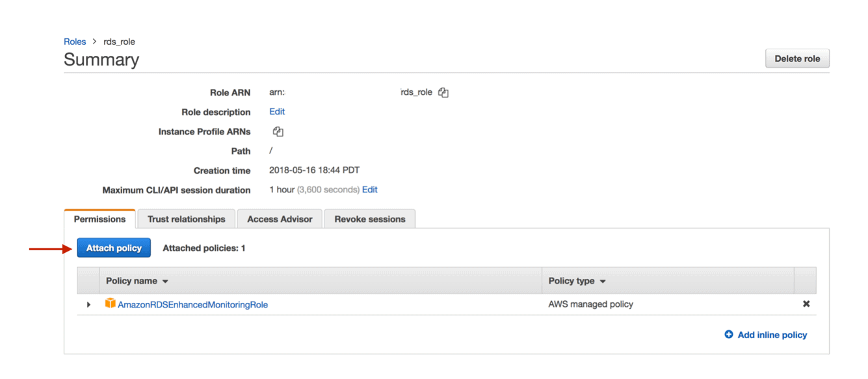
Task: Click the Delete role button
Action: 797,59
